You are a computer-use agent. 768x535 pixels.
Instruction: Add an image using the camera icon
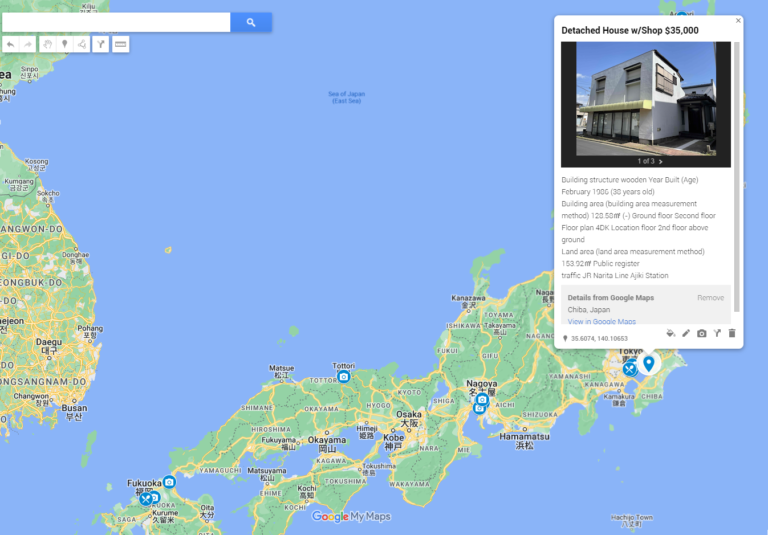point(701,333)
